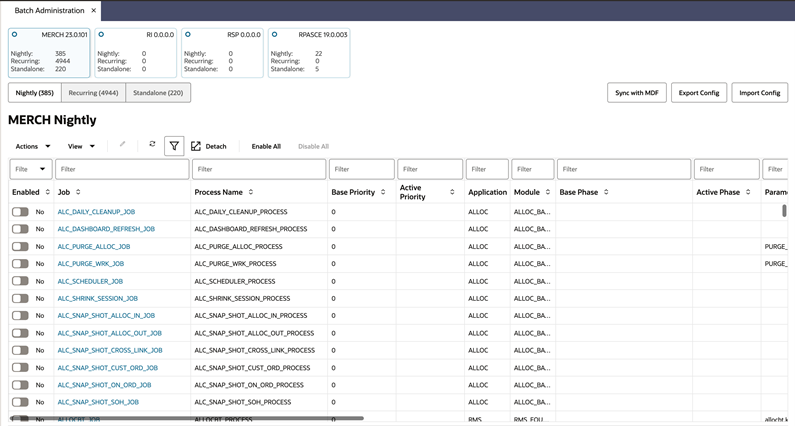795x426 pixels.
Task: Click the ALC_SCHEDULER_PROCESS cell text
Action: [x=235, y=281]
